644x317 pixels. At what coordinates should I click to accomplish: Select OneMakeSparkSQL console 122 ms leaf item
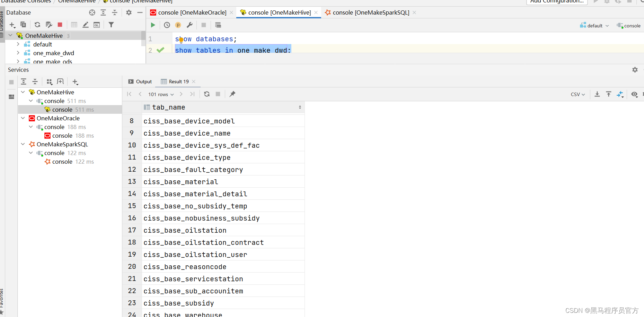[69, 162]
